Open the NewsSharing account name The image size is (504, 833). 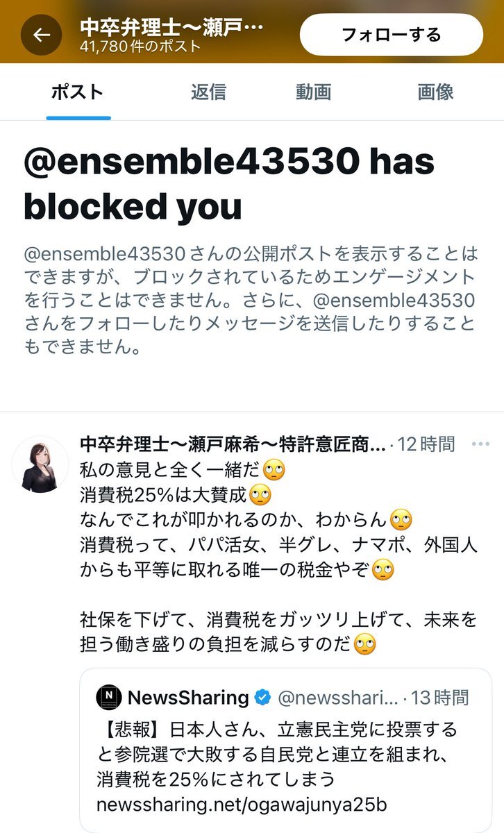pyautogui.click(x=188, y=698)
